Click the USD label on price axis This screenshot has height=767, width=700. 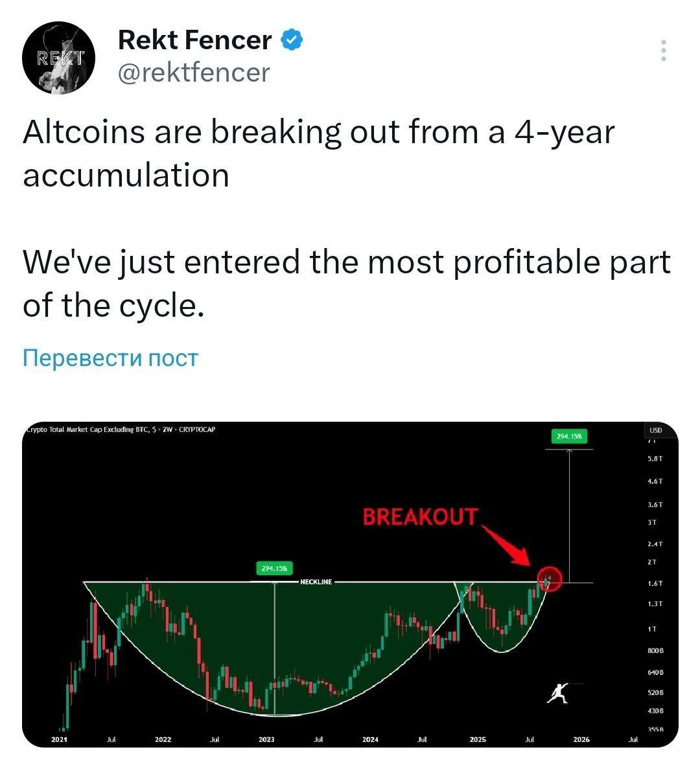(655, 430)
